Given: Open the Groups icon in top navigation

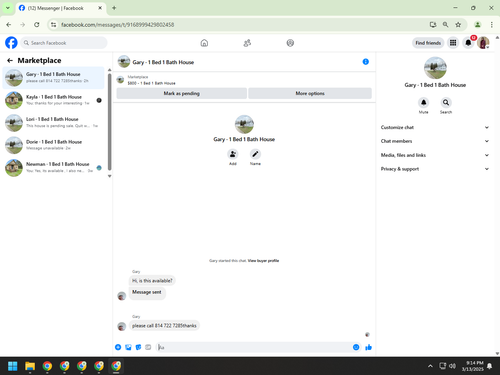Looking at the screenshot, I should click(x=290, y=43).
